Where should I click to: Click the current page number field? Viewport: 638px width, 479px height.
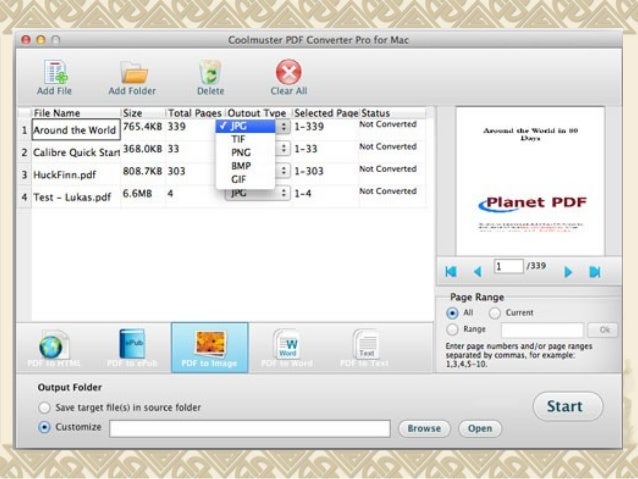pyautogui.click(x=508, y=267)
